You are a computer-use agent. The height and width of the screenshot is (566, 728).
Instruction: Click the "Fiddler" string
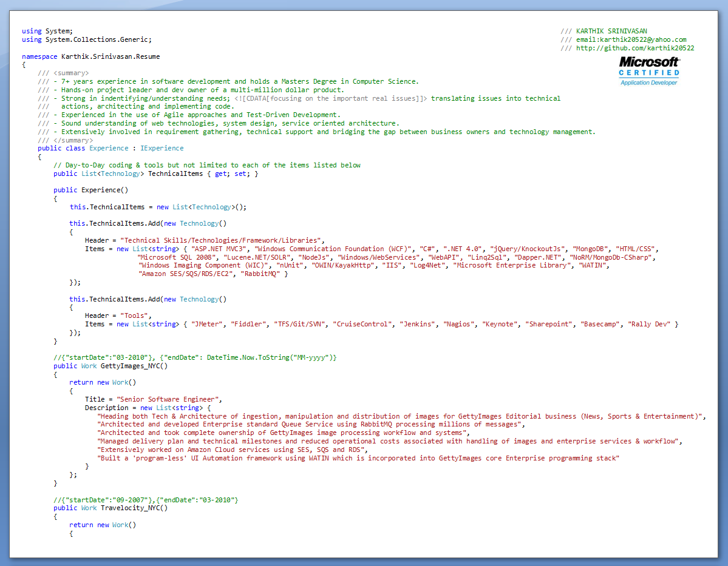[x=248, y=324]
